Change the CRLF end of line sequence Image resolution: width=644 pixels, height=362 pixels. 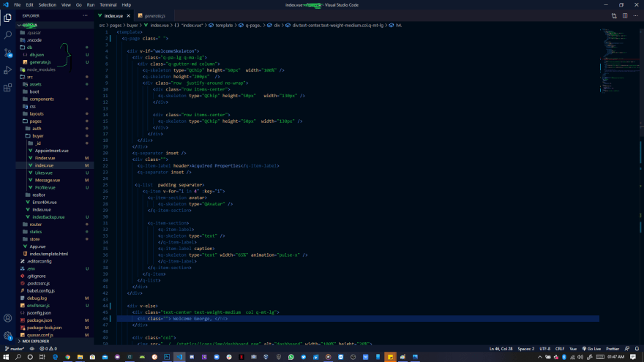560,348
